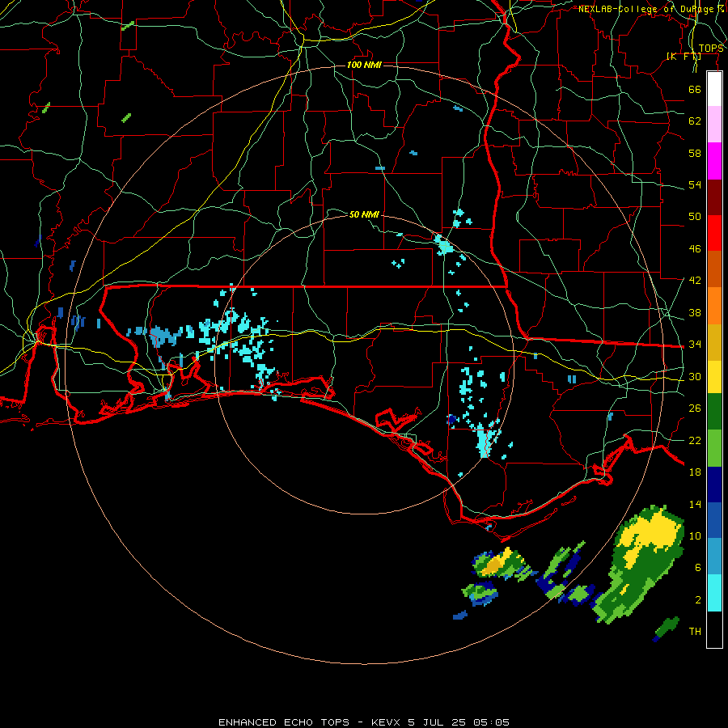
Task: Click the TH threshold legend label
Action: [695, 632]
